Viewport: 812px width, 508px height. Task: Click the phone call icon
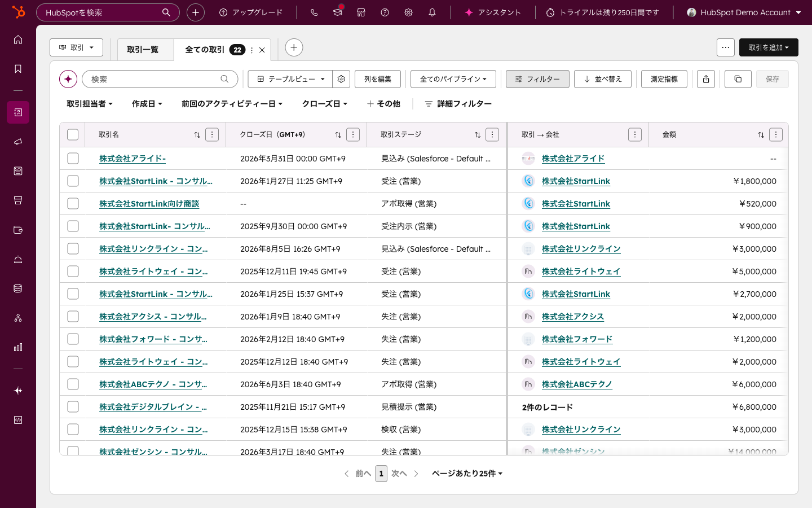314,12
